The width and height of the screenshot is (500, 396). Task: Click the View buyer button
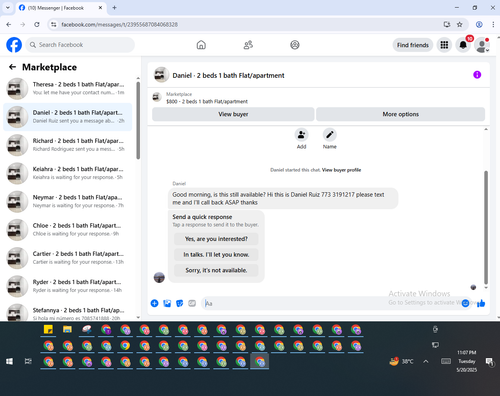pyautogui.click(x=233, y=114)
